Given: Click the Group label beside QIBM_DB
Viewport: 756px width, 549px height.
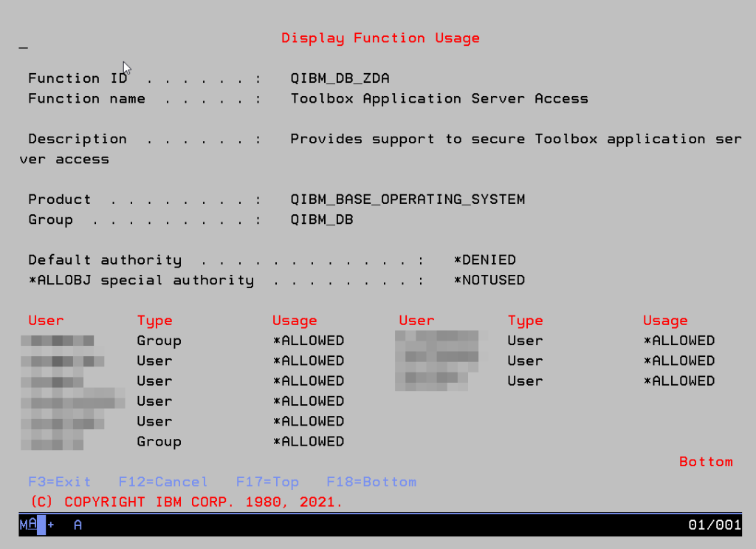Looking at the screenshot, I should [51, 220].
